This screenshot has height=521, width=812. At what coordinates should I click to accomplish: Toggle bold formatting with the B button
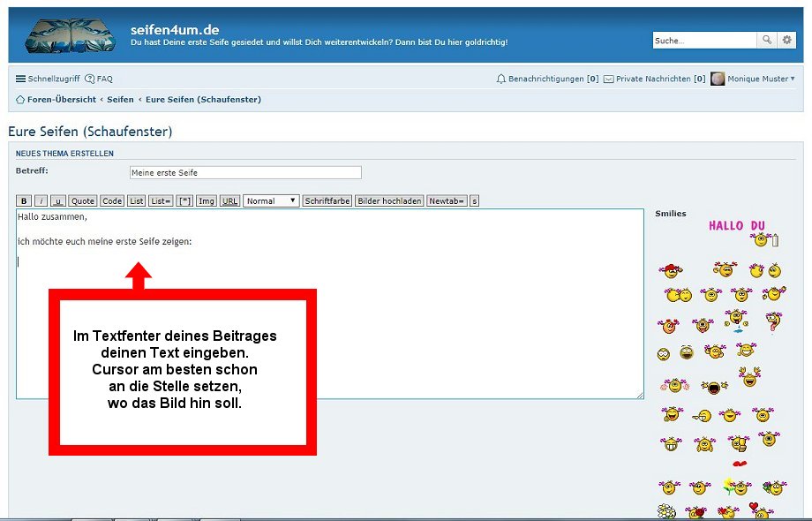(23, 200)
